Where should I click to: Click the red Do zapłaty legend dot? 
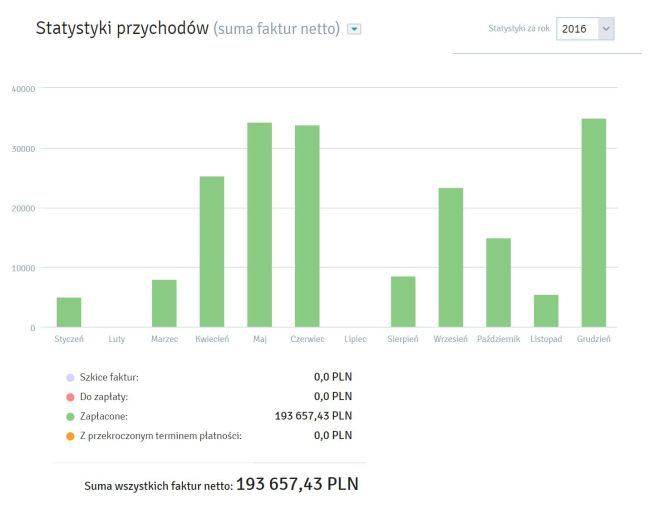(69, 396)
